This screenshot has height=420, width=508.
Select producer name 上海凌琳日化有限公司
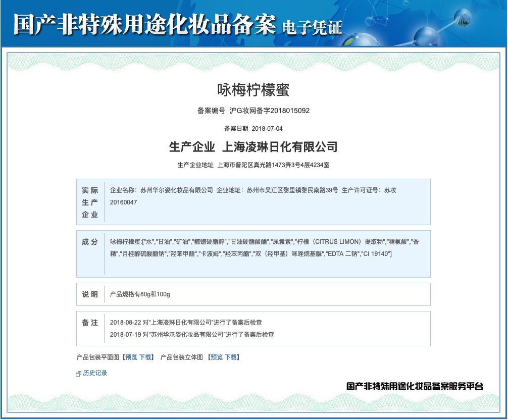click(280, 147)
